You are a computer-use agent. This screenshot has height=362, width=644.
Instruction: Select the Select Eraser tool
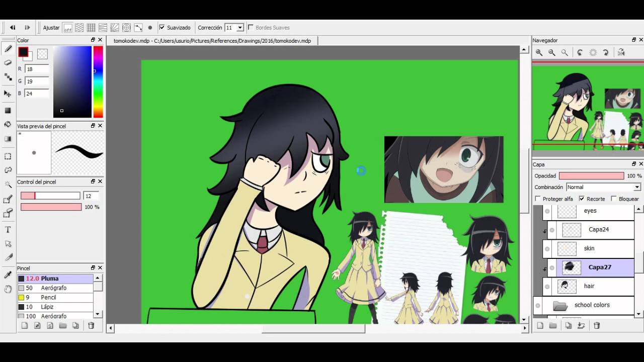coord(8,214)
